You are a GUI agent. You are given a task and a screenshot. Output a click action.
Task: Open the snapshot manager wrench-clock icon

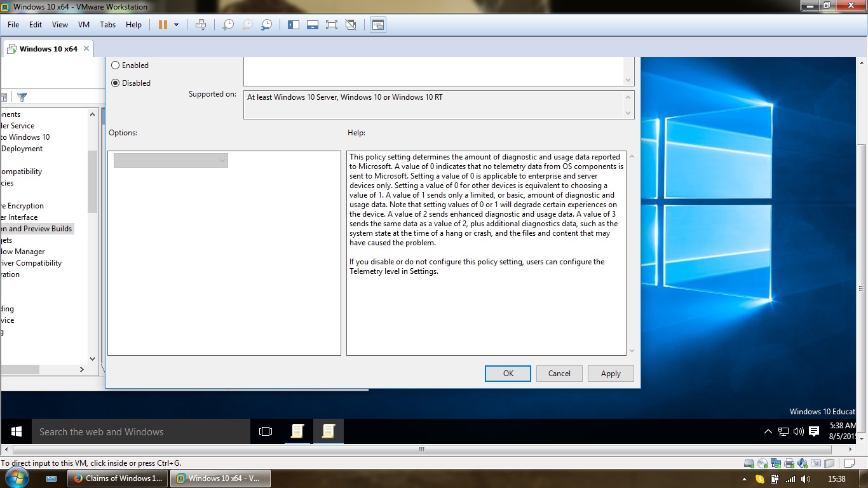[x=267, y=25]
